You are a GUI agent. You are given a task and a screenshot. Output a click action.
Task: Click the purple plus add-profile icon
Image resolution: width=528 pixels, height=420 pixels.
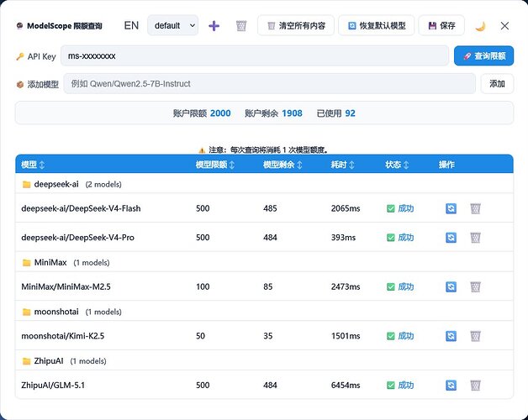tap(214, 25)
